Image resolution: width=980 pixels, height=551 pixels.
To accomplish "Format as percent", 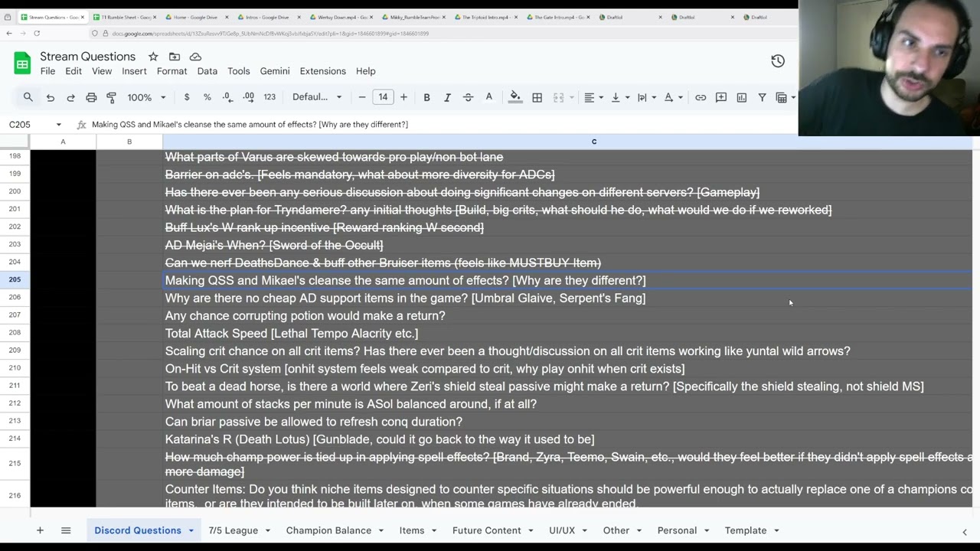I will [207, 97].
